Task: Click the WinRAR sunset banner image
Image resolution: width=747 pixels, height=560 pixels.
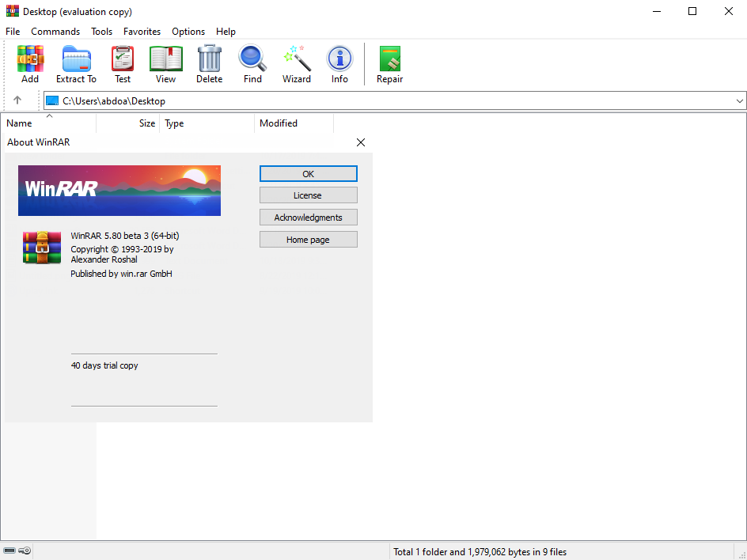Action: click(x=119, y=191)
